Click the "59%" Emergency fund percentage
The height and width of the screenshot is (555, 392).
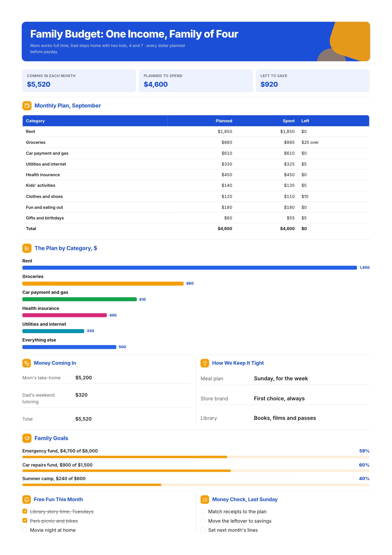pyautogui.click(x=364, y=451)
